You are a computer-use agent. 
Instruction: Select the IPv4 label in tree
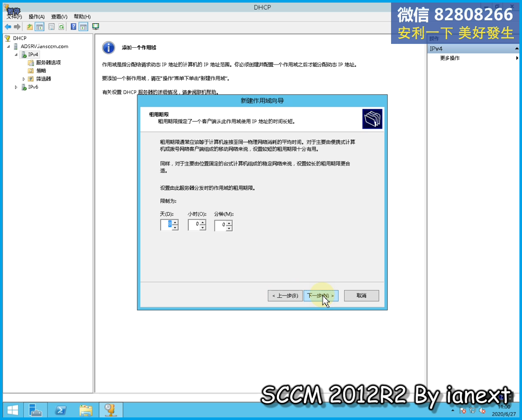click(x=33, y=55)
